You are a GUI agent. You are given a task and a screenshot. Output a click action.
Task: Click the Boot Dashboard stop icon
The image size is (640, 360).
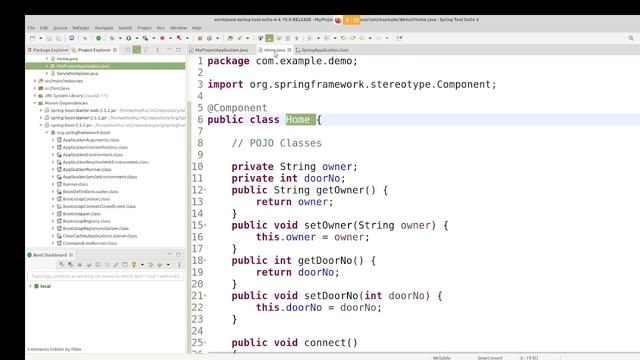click(80, 264)
